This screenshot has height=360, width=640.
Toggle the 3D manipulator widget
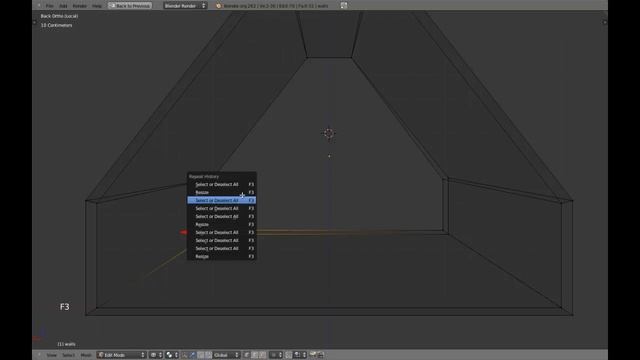[x=184, y=355]
